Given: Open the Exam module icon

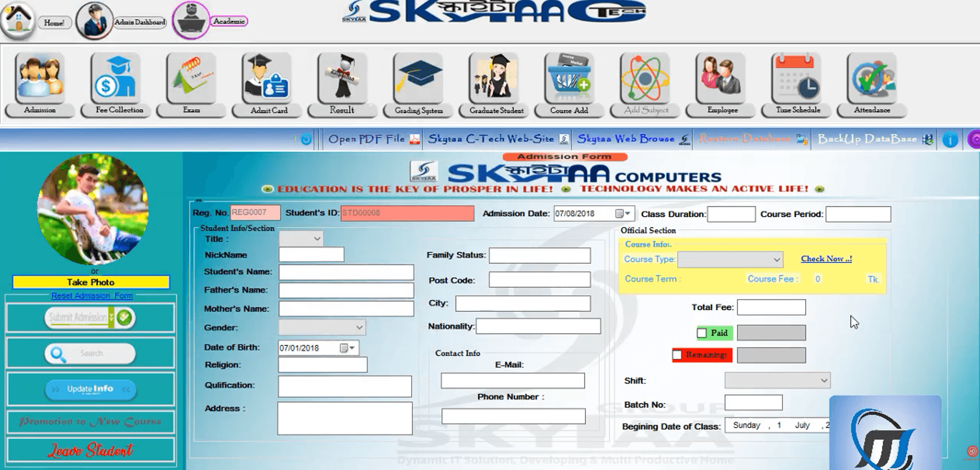Looking at the screenshot, I should pos(191,78).
